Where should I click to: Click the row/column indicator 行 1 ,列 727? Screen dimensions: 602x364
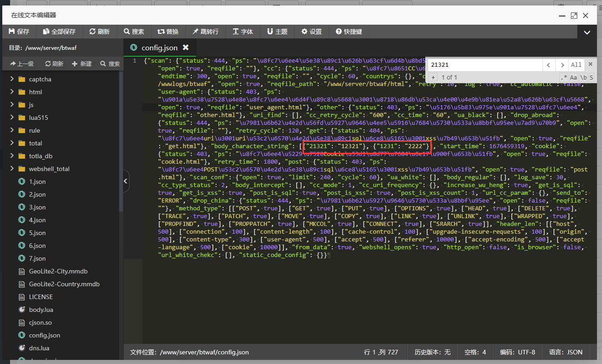point(381,352)
